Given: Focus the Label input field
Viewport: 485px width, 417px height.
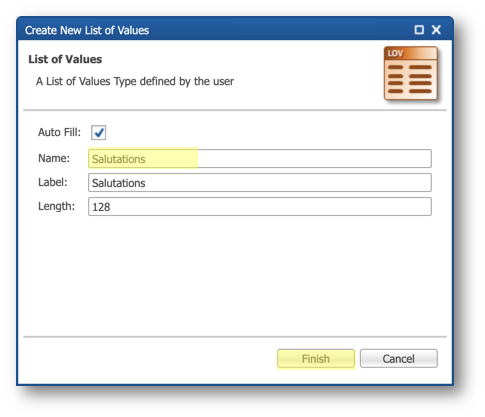Looking at the screenshot, I should pos(260,183).
